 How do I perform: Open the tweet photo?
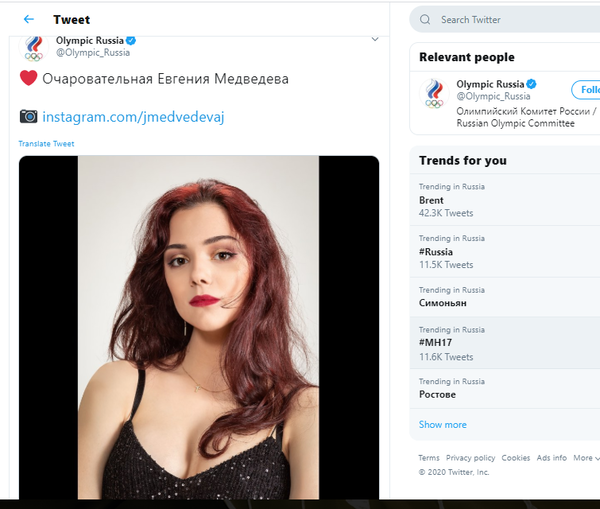[x=199, y=327]
